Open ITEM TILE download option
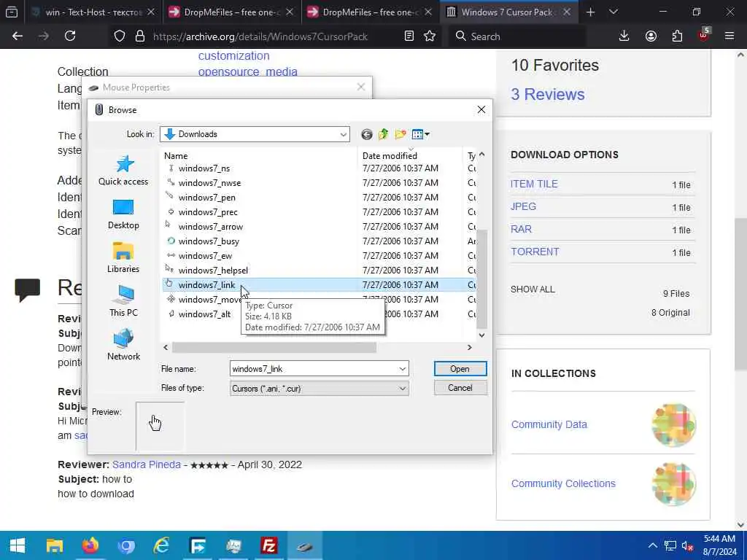The width and height of the screenshot is (747, 560). pyautogui.click(x=534, y=184)
